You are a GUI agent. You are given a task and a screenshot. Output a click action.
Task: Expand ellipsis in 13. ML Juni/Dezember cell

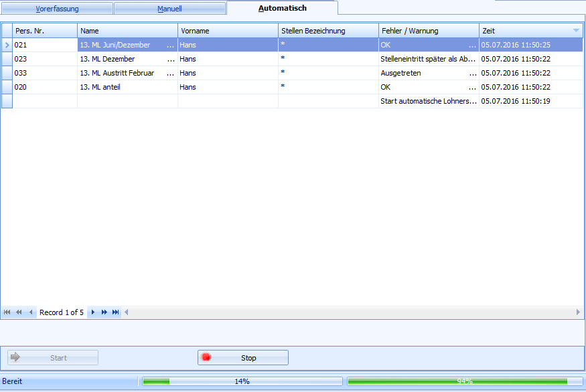pyautogui.click(x=171, y=45)
